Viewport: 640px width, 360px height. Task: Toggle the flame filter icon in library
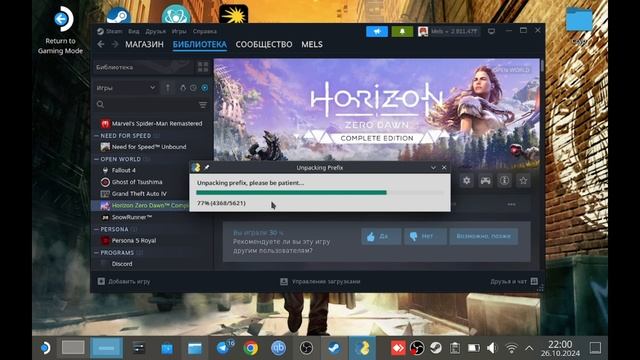pyautogui.click(x=182, y=88)
